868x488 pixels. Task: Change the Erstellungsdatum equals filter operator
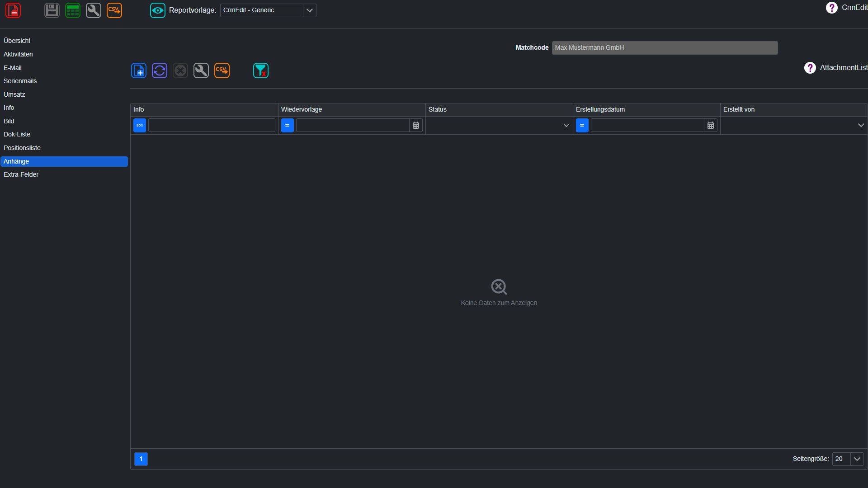point(582,125)
